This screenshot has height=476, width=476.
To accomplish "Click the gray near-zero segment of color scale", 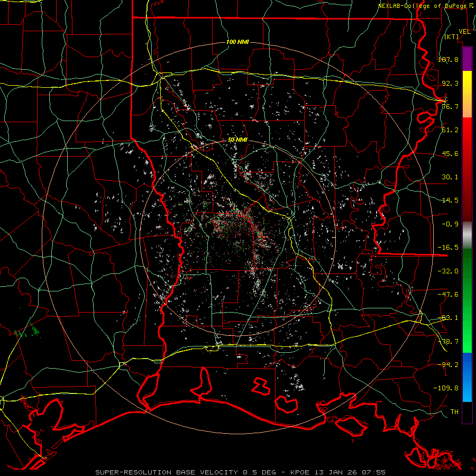I will point(467,235).
